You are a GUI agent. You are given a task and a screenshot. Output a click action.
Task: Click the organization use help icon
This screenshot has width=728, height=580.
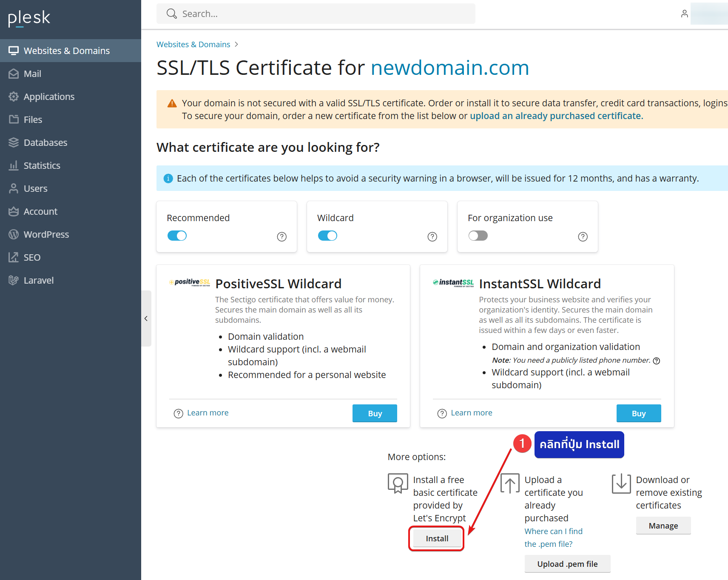coord(583,237)
